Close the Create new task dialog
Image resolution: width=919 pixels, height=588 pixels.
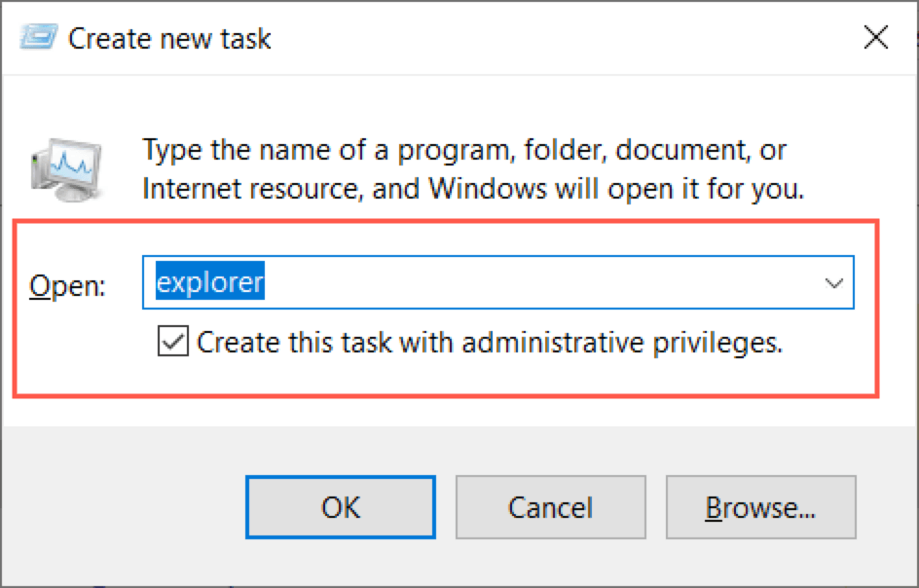(875, 39)
